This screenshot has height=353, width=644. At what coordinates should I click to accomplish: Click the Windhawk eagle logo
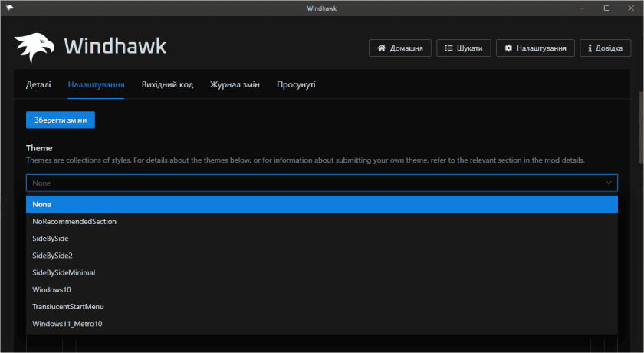tap(34, 48)
